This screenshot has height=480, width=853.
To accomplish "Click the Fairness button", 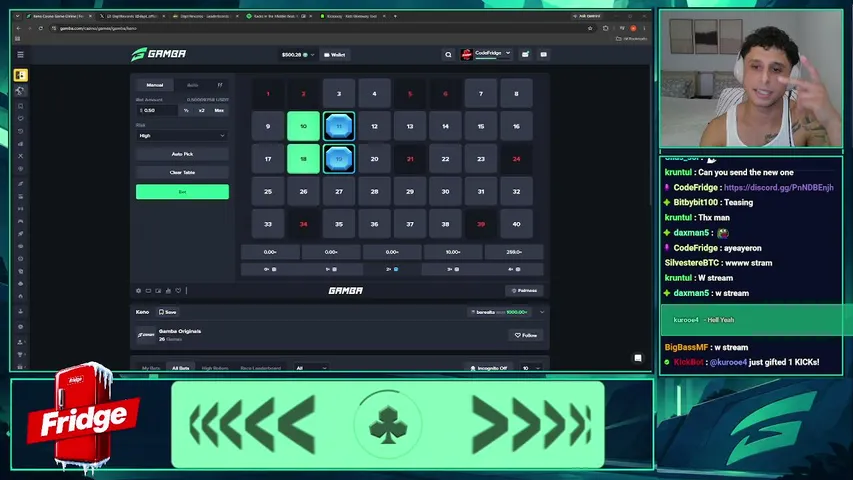I will pyautogui.click(x=524, y=291).
